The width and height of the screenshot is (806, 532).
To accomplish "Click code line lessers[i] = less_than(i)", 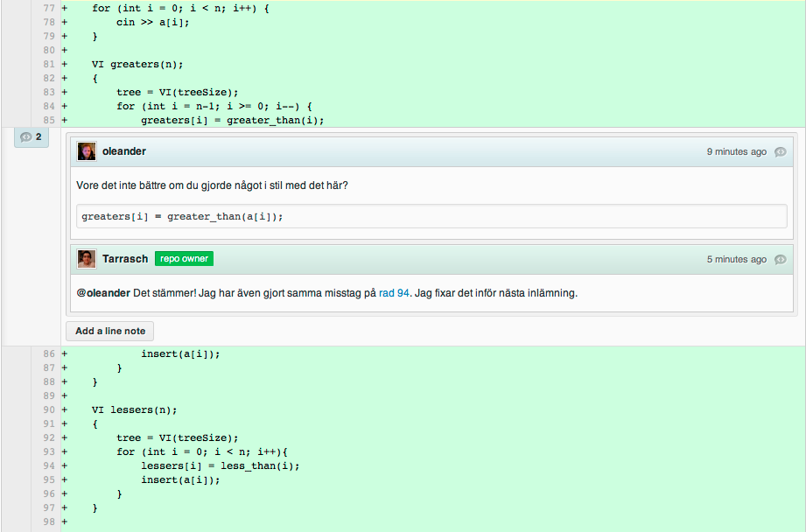I will tap(220, 465).
